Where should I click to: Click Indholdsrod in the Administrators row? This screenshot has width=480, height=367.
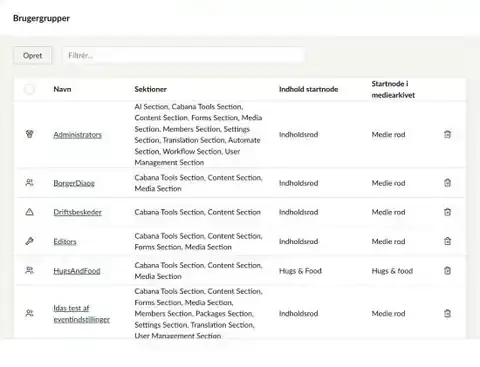[x=298, y=135]
